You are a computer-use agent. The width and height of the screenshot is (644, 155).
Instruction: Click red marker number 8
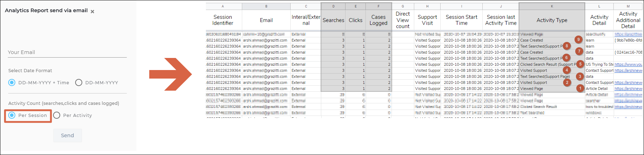click(567, 46)
